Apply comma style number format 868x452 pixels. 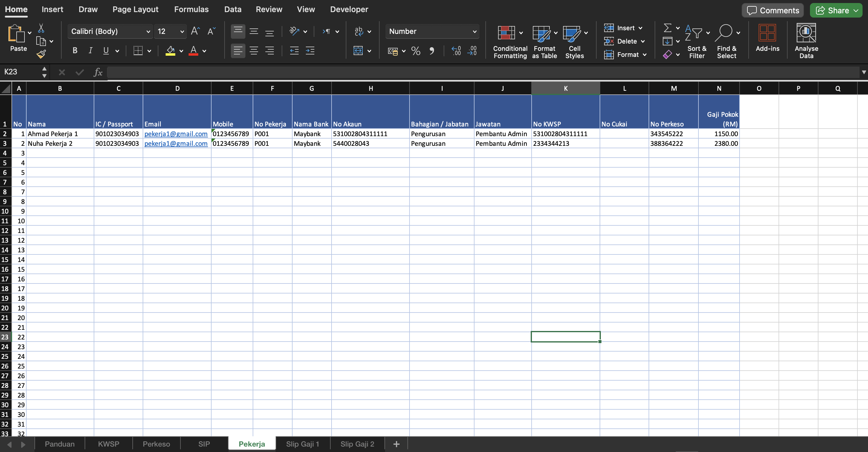(x=432, y=51)
